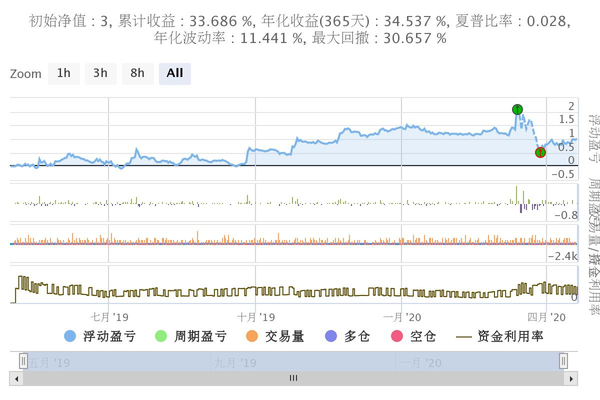Select the 8h zoom range

137,73
